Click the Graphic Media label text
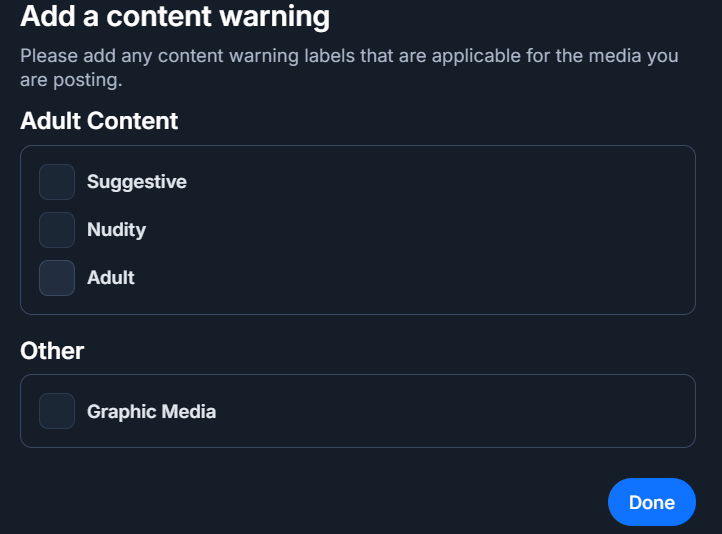The width and height of the screenshot is (722, 534). tap(151, 411)
